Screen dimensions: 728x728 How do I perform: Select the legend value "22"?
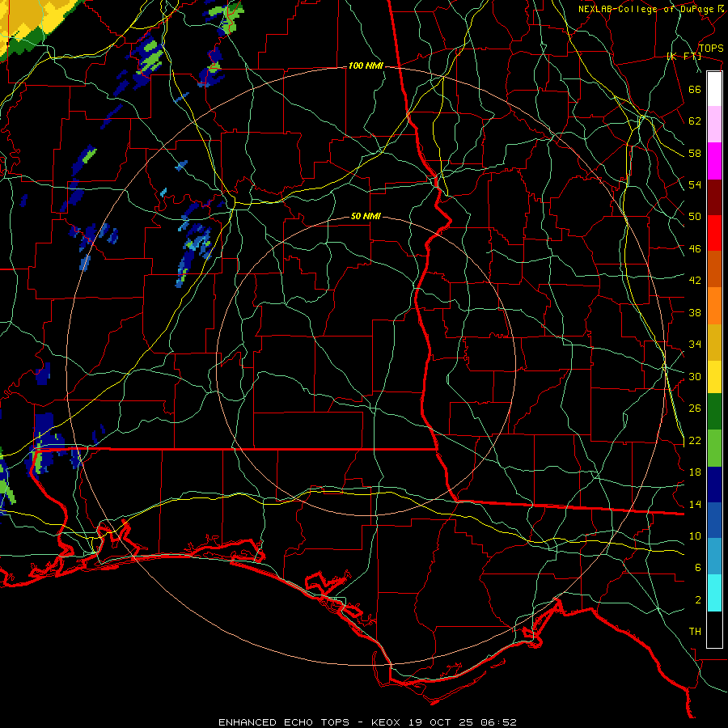click(x=695, y=441)
